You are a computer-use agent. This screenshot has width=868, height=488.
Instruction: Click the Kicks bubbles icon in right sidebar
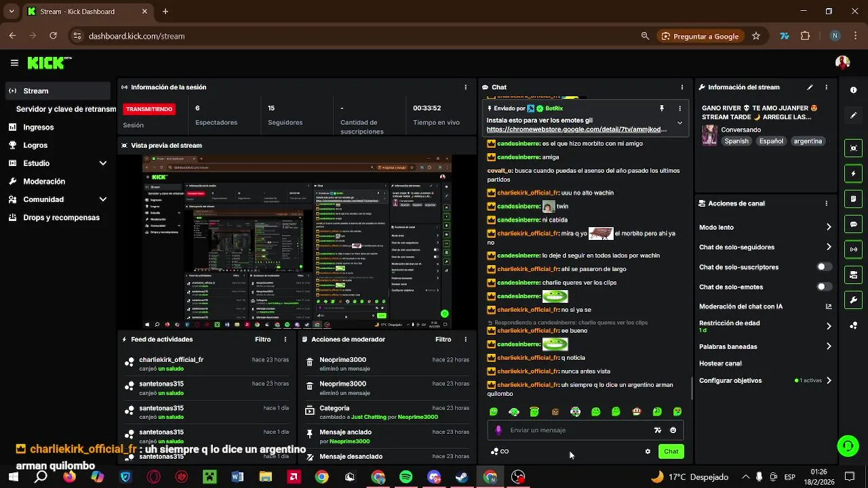[x=853, y=325]
